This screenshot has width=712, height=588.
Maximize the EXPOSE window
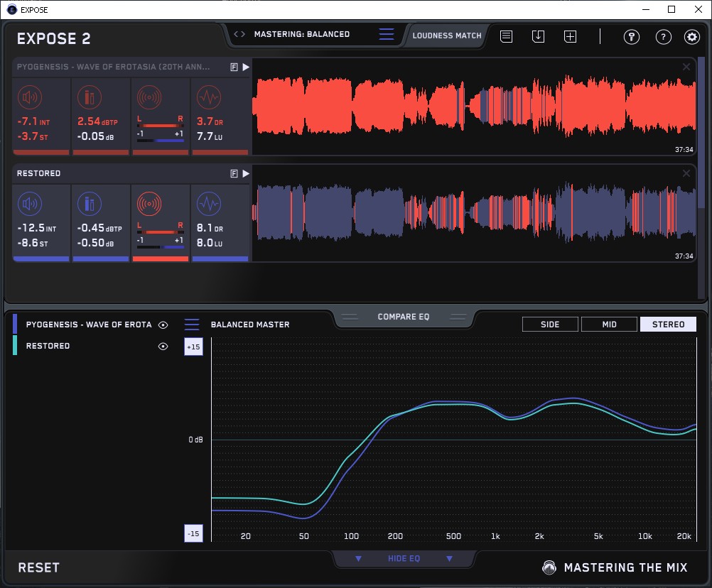(x=671, y=9)
